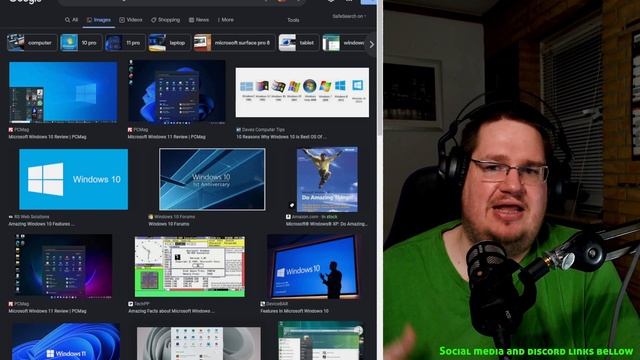Show more filter chips with right arrow
640x360 pixels.
click(x=371, y=44)
